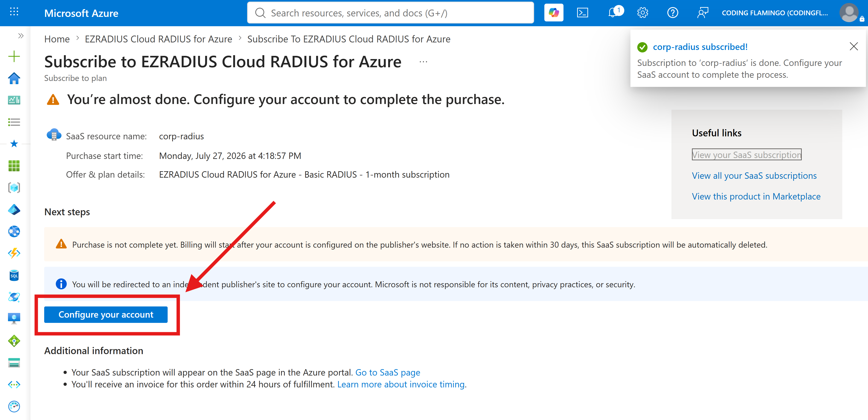The image size is (868, 420).
Task: Click the Next steps heading
Action: pyautogui.click(x=67, y=212)
